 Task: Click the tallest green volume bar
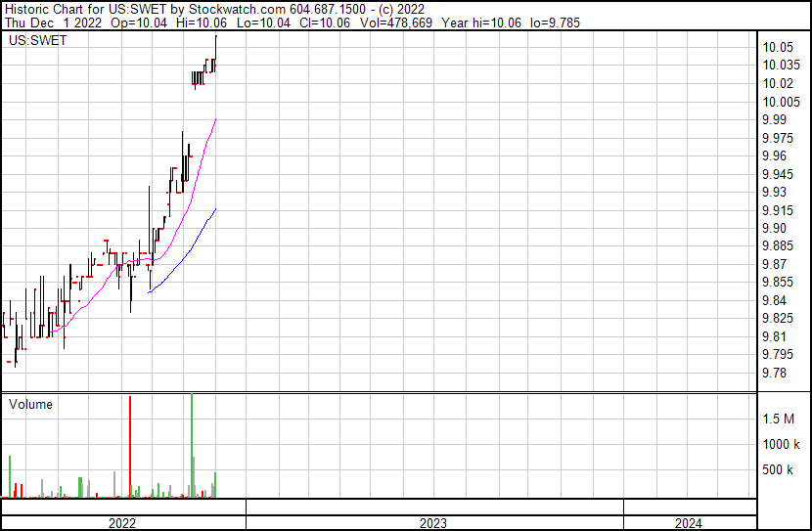click(x=192, y=445)
